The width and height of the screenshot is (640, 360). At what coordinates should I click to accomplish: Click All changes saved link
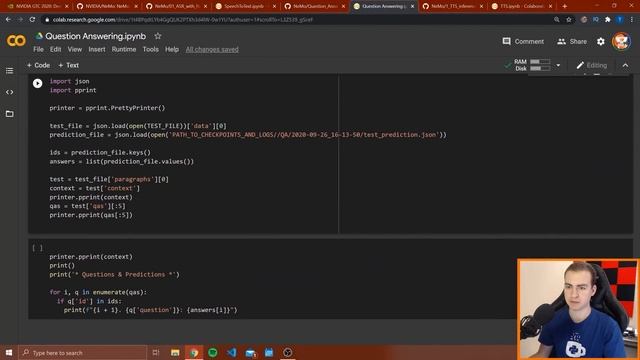pyautogui.click(x=212, y=49)
